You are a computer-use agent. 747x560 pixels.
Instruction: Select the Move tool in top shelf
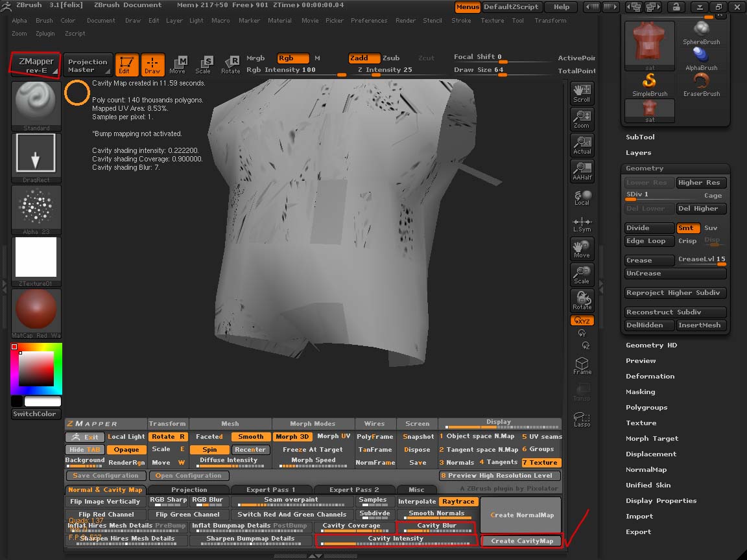pyautogui.click(x=178, y=65)
